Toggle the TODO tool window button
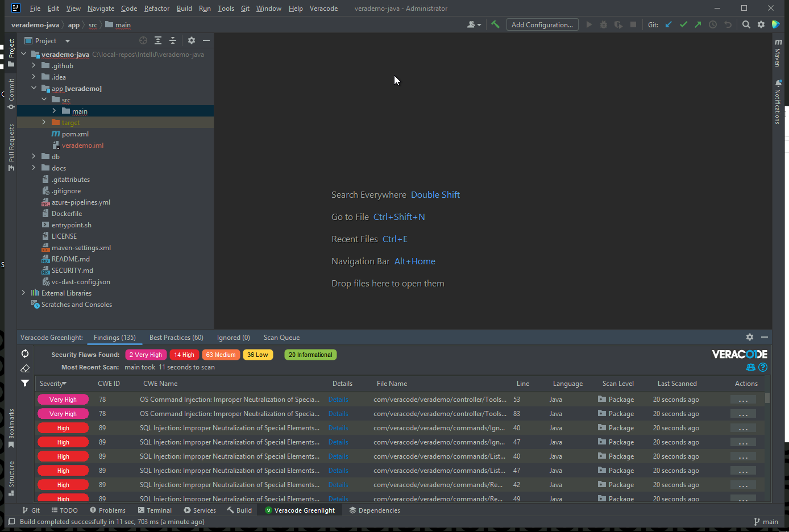The image size is (789, 532). point(64,510)
